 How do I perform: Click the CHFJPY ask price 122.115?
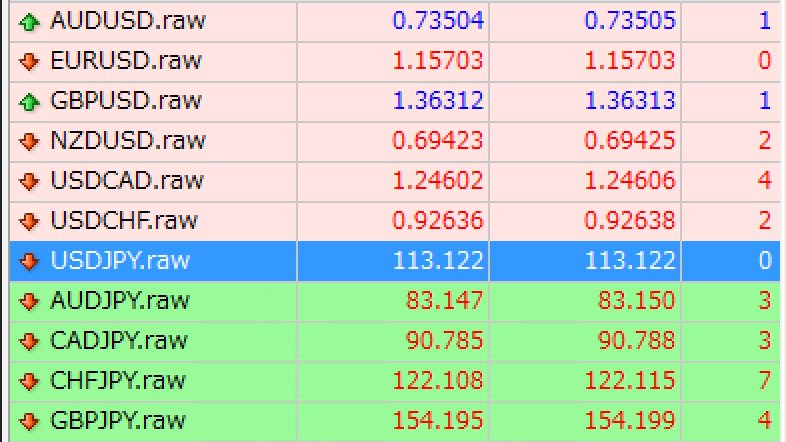(630, 380)
